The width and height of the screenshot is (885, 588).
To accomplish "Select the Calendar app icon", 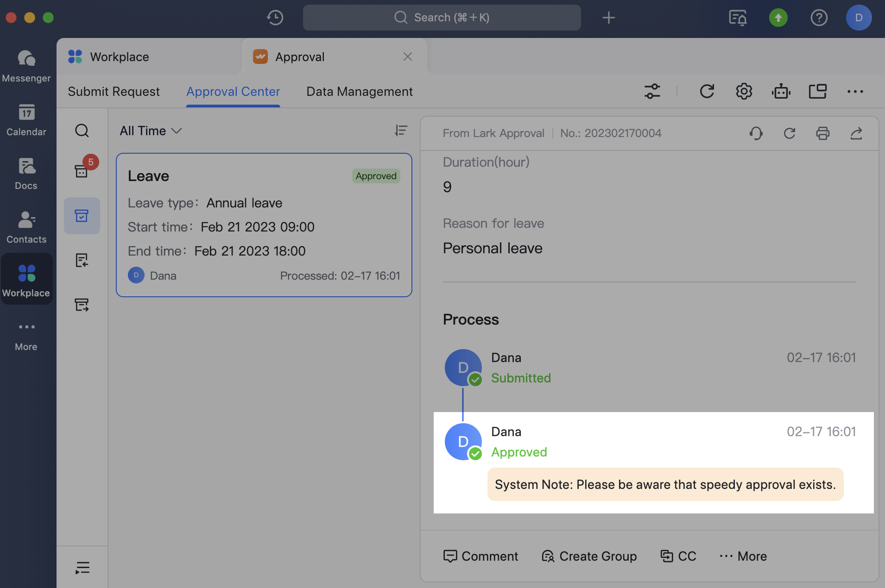I will click(x=26, y=120).
